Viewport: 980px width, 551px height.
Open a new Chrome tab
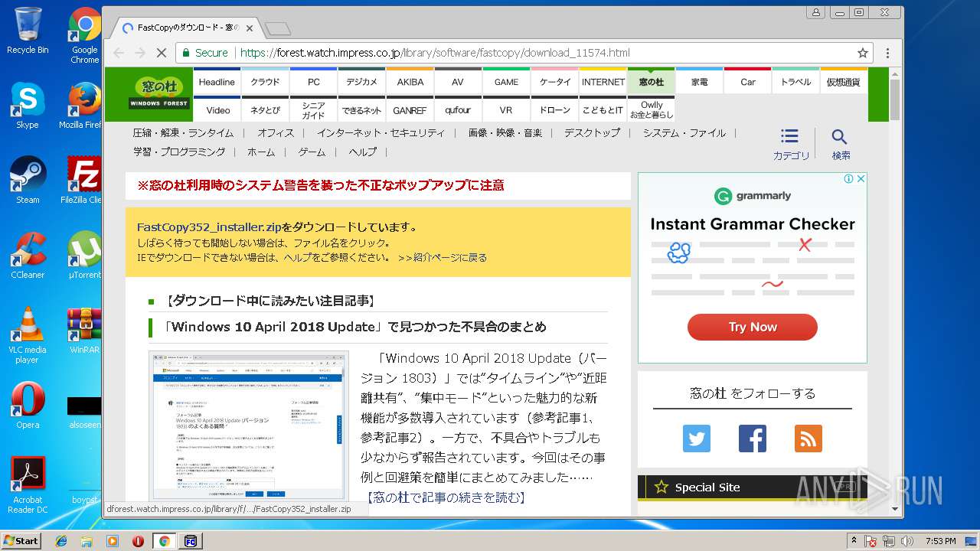(278, 29)
